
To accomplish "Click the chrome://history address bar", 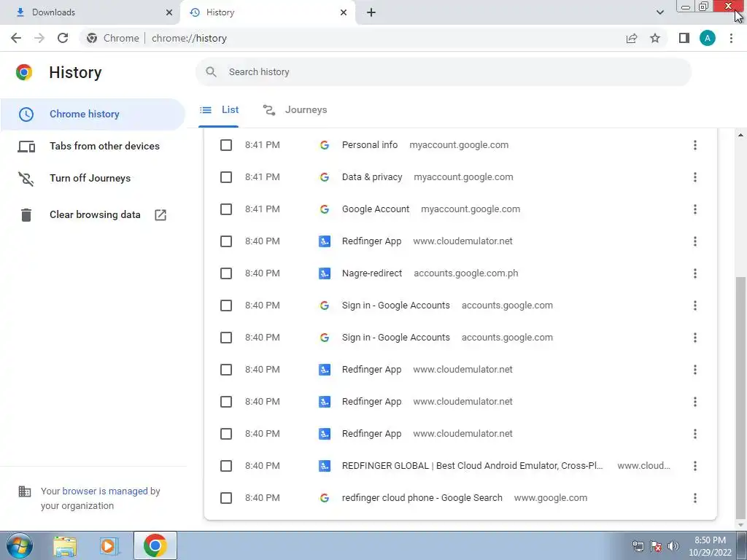I will [x=352, y=38].
